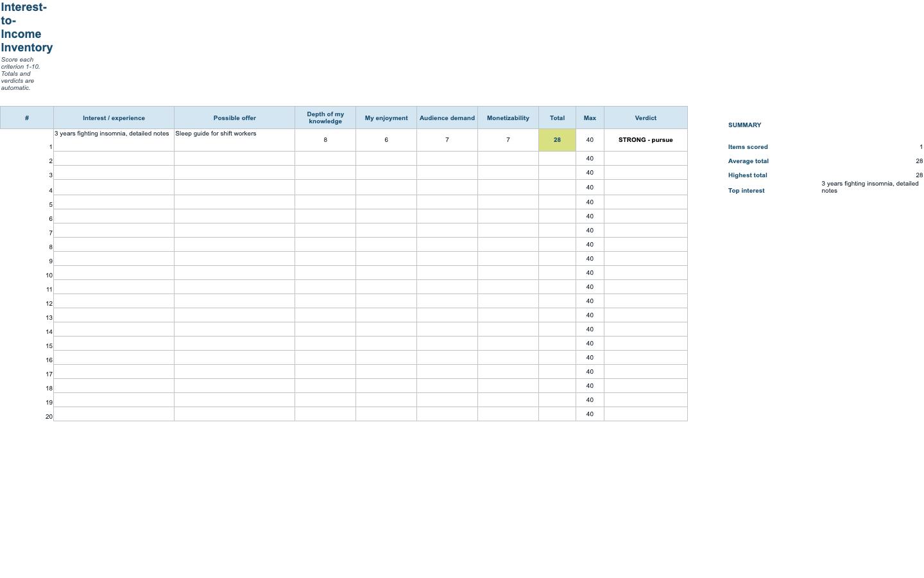Click the 'STRONG - pursue' verdict cell
The width and height of the screenshot is (924, 578).
pos(646,140)
